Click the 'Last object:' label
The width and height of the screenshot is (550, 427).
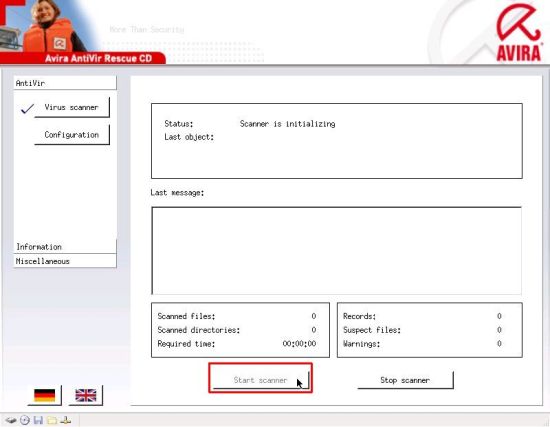189,137
